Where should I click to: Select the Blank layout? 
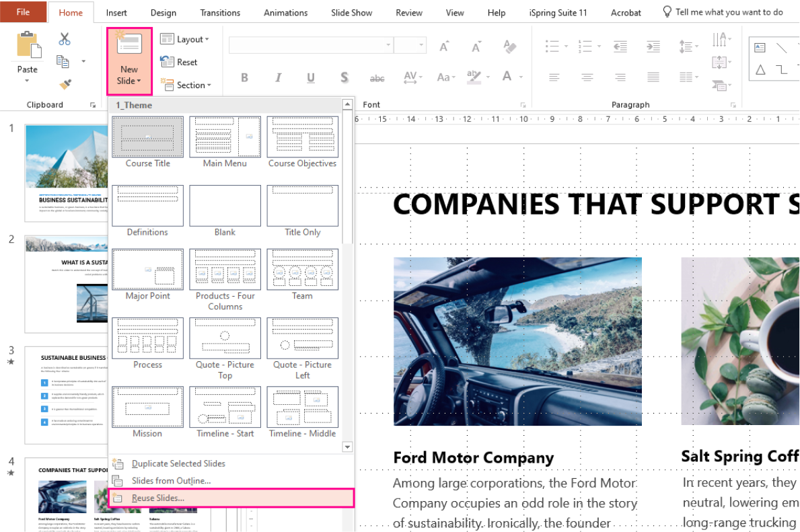225,211
